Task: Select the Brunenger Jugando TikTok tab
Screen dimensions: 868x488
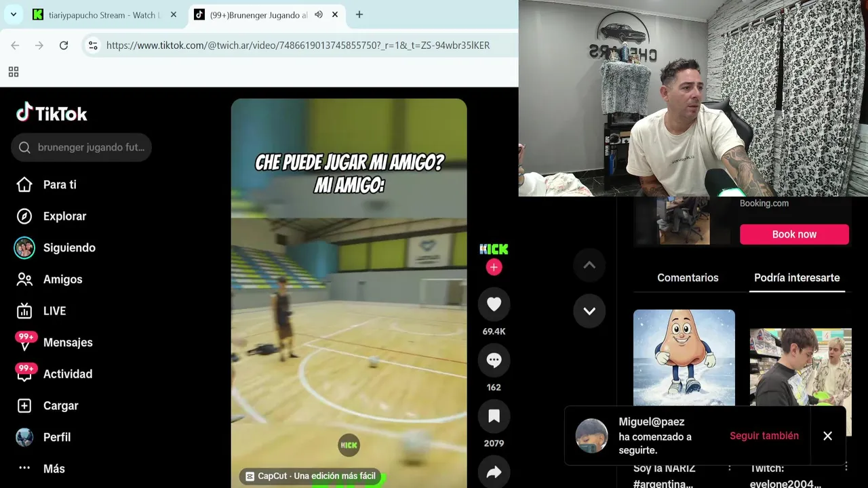Action: [x=258, y=15]
